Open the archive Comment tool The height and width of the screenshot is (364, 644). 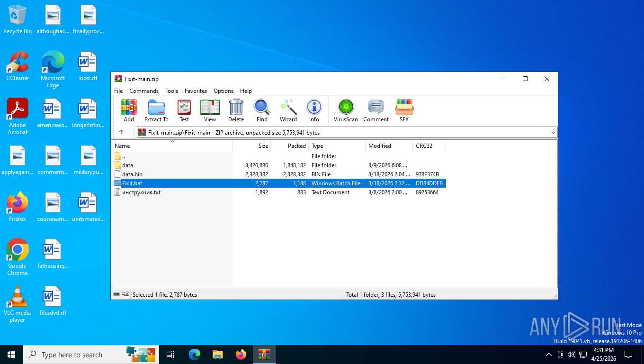tap(376, 110)
